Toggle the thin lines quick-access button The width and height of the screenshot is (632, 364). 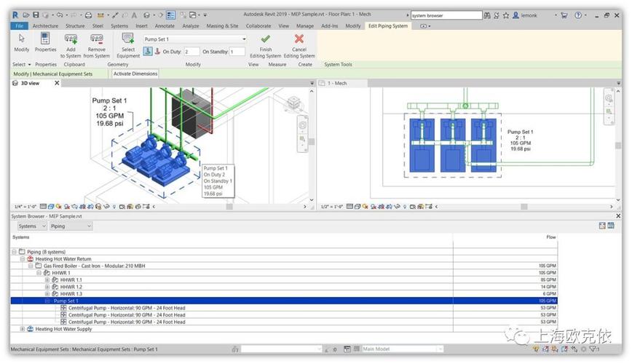[171, 15]
